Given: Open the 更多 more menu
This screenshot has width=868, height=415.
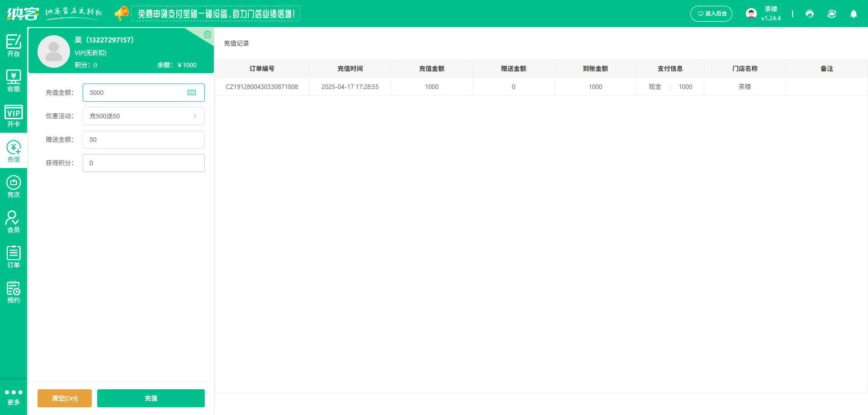Looking at the screenshot, I should pyautogui.click(x=14, y=396).
